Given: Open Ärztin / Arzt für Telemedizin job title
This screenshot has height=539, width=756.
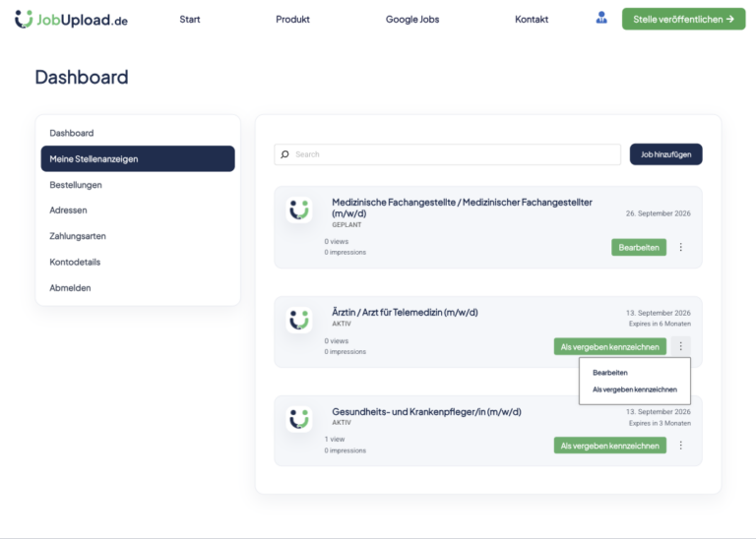Looking at the screenshot, I should [x=405, y=312].
